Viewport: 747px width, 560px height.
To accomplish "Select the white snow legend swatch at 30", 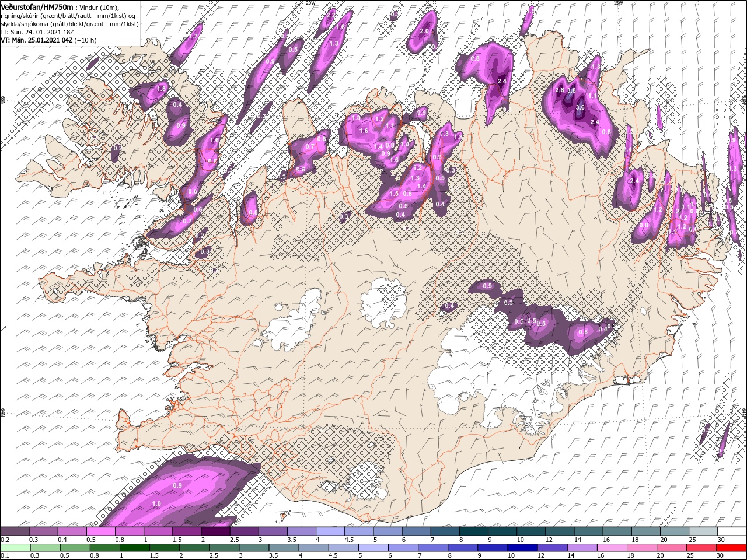I will [732, 531].
